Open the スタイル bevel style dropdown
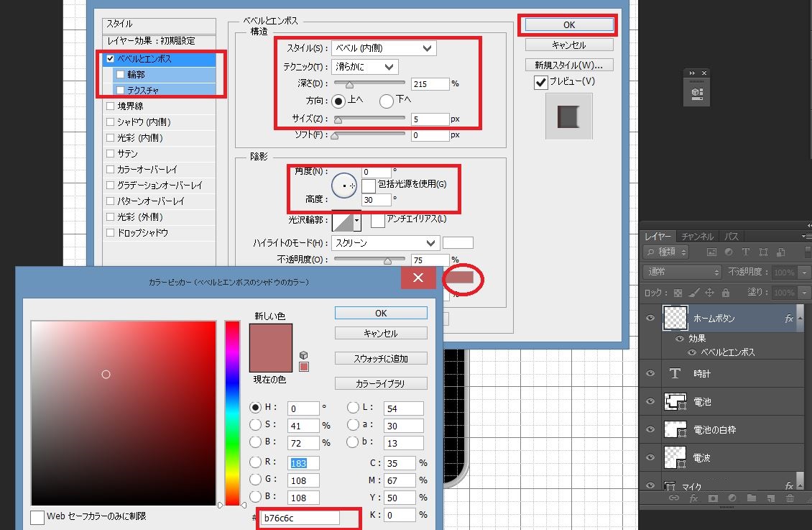 pyautogui.click(x=384, y=48)
